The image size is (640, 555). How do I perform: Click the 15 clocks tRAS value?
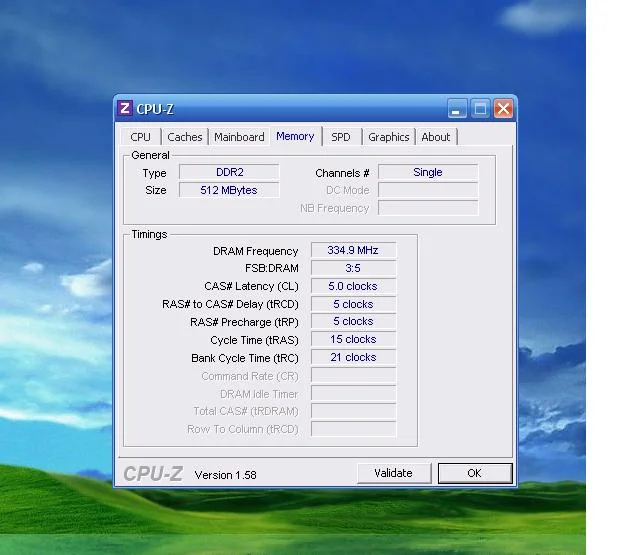[x=353, y=339]
